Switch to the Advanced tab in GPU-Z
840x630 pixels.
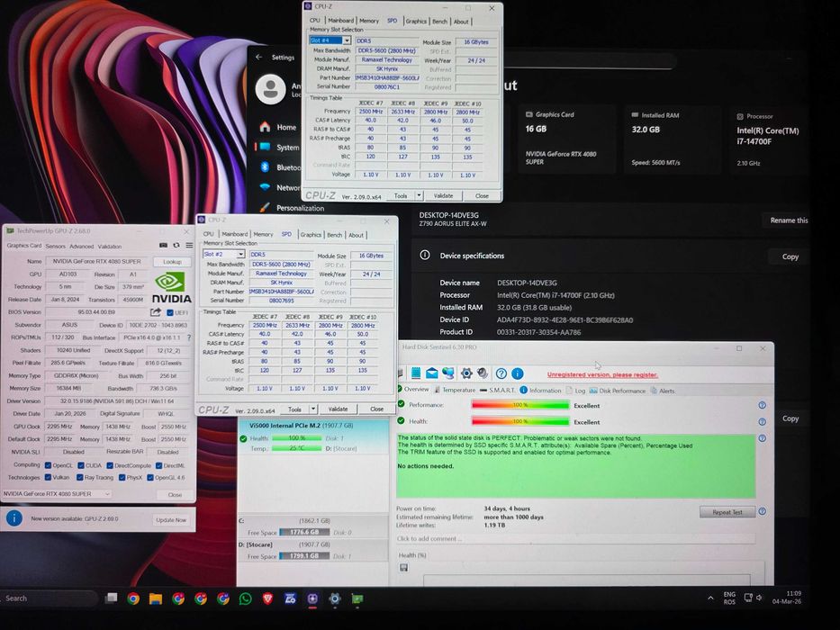coord(81,246)
